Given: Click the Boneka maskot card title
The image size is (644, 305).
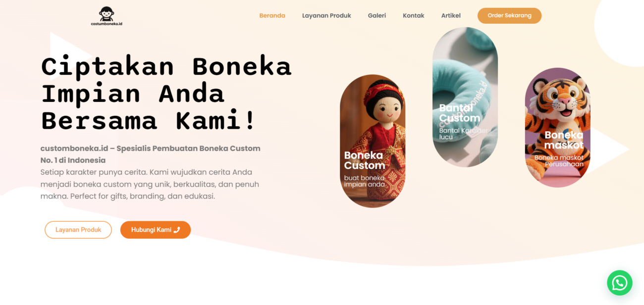Looking at the screenshot, I should pyautogui.click(x=564, y=140).
